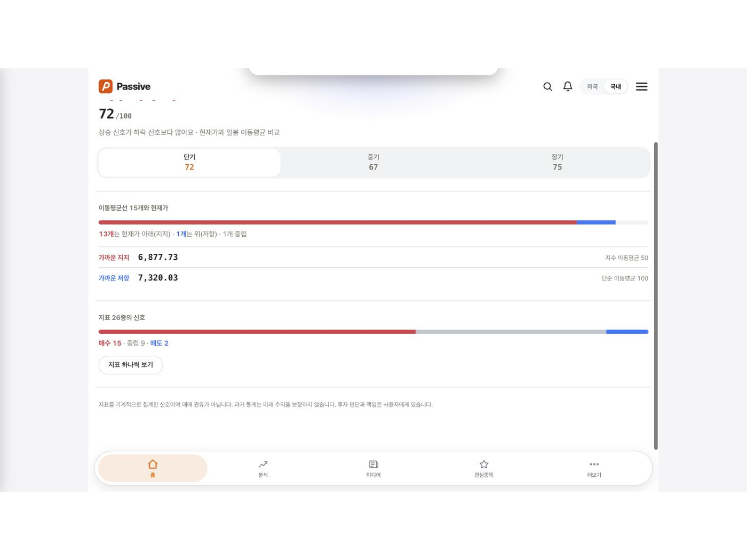Switch to 장기 75 tab
This screenshot has height=560, width=747.
coord(557,162)
